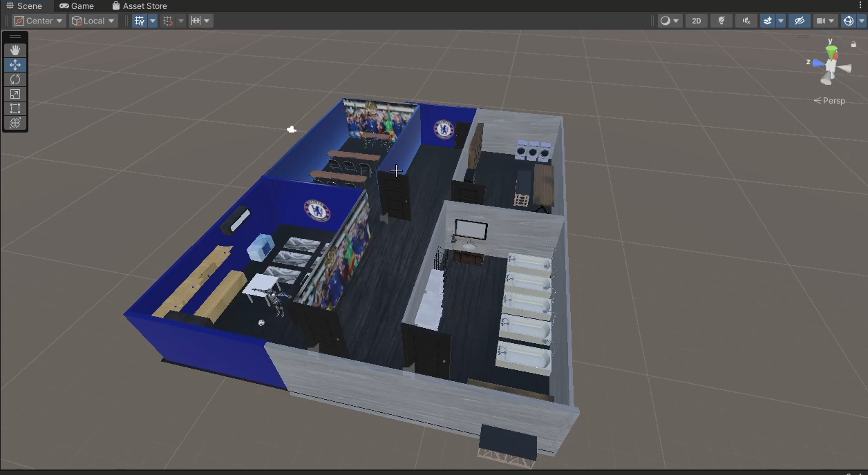868x475 pixels.
Task: Select the Rect tool
Action: coord(15,108)
